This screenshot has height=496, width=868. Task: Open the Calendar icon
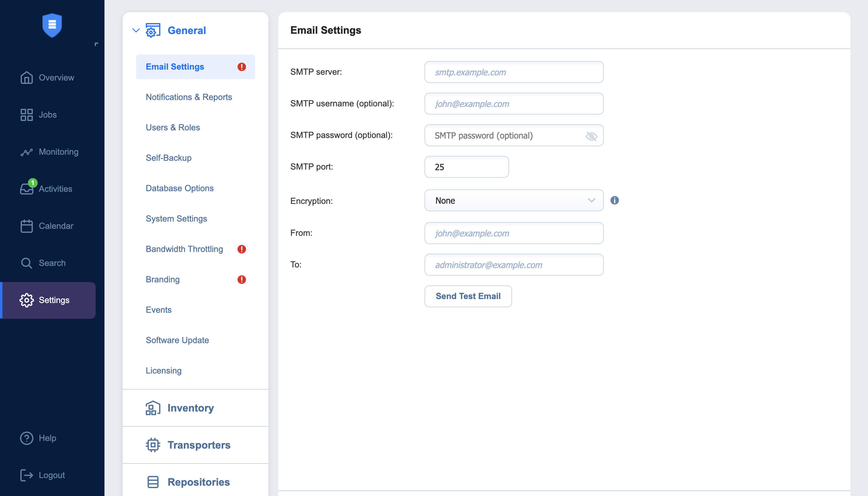click(26, 226)
